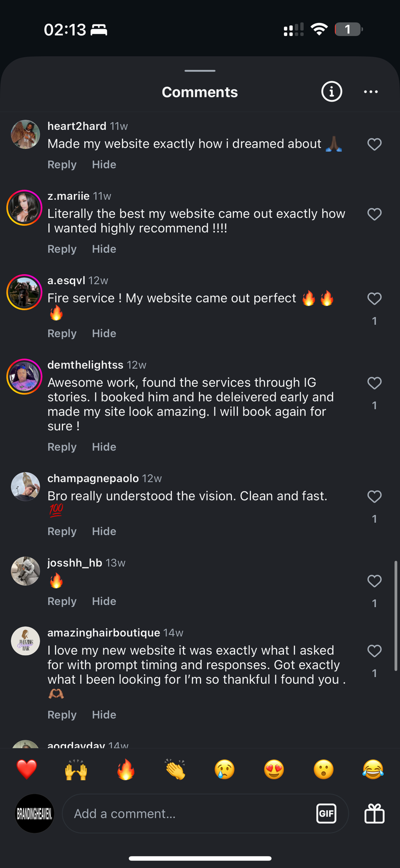This screenshot has width=400, height=868.
Task: Grab the comments sheet drag handle
Action: (x=200, y=71)
